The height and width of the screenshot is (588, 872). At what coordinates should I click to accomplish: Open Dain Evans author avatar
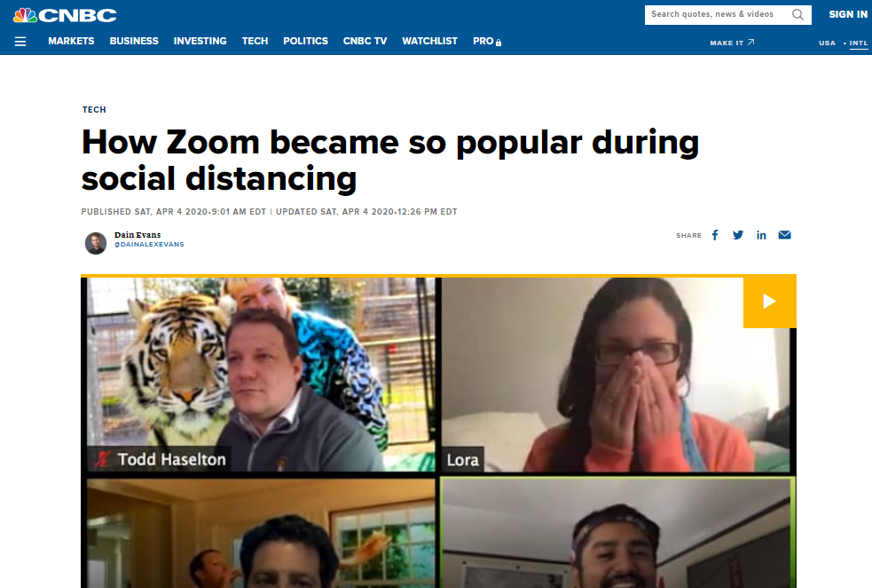click(96, 243)
